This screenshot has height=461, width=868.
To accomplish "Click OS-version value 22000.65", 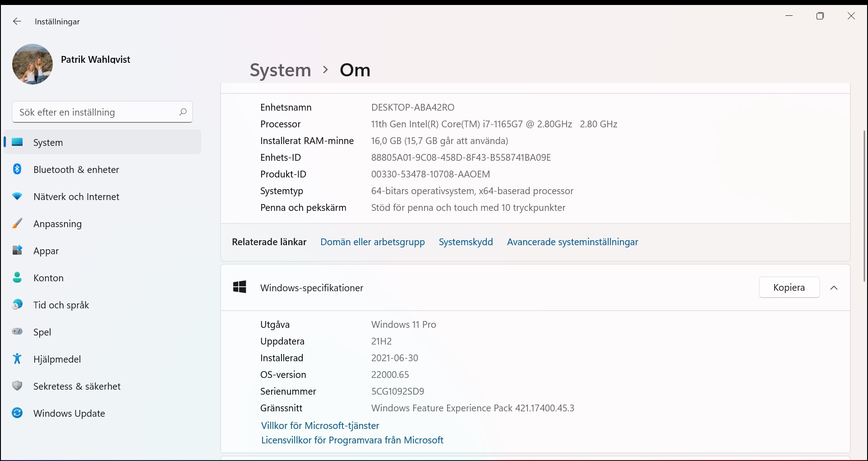I will (390, 375).
